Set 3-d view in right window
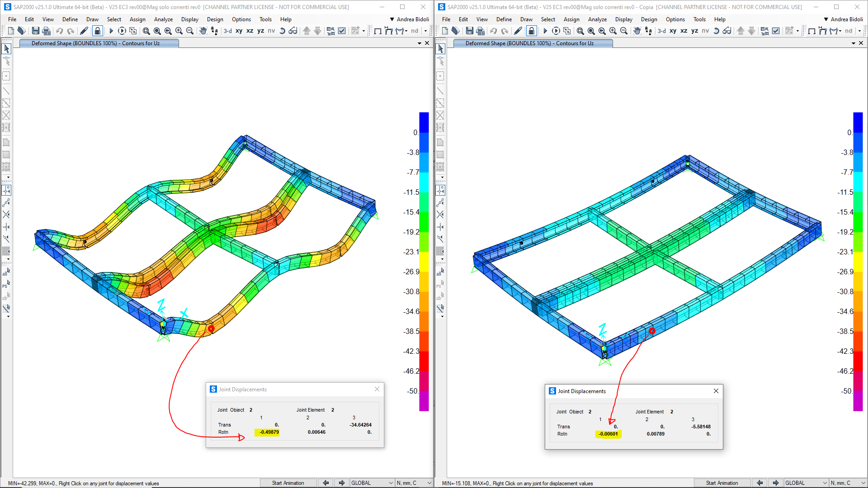This screenshot has width=868, height=488. (661, 31)
